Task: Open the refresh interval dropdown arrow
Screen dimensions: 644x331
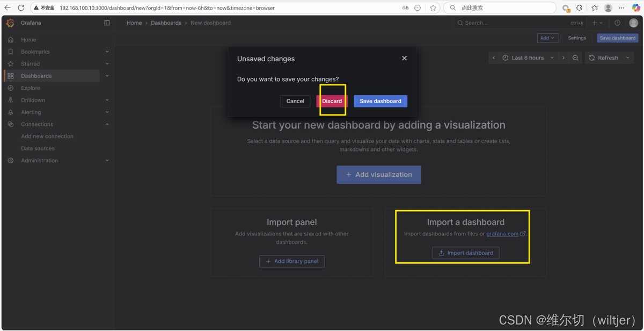Action: point(628,58)
